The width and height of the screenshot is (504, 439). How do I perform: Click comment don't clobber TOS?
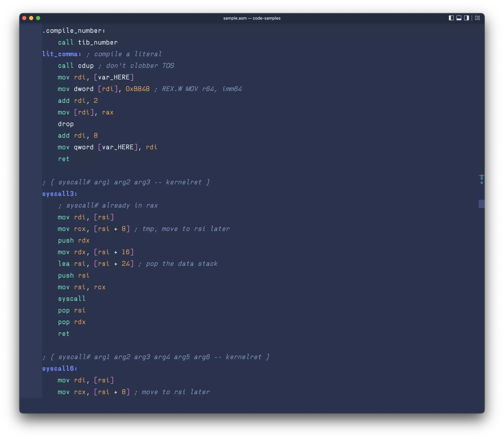(136, 66)
